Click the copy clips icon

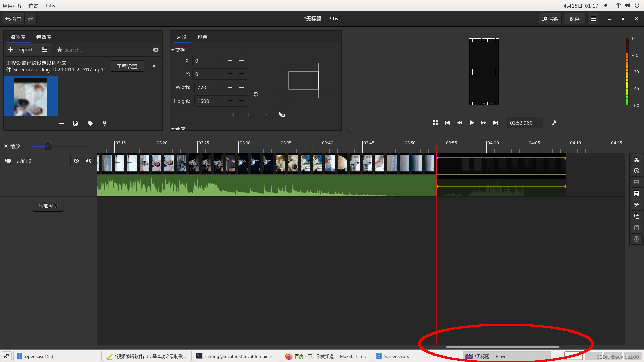pyautogui.click(x=636, y=217)
